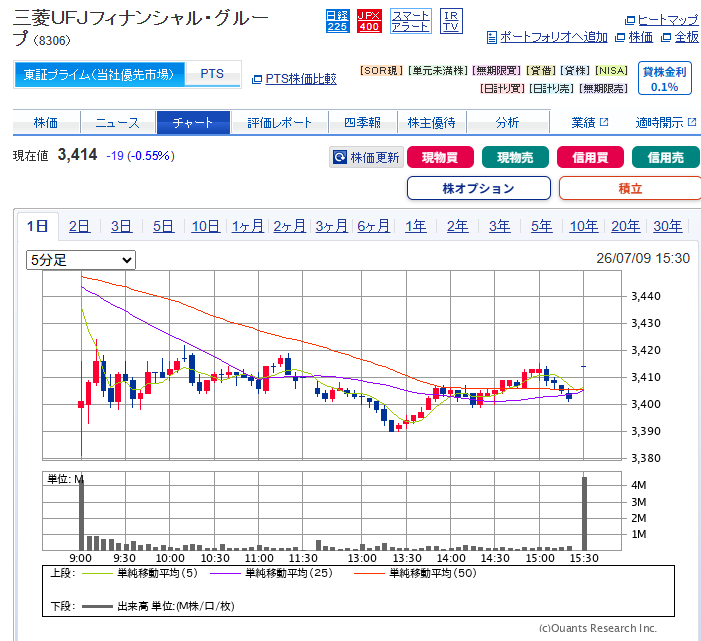
Task: Click the Nikkei 225 badge icon
Action: 337,21
